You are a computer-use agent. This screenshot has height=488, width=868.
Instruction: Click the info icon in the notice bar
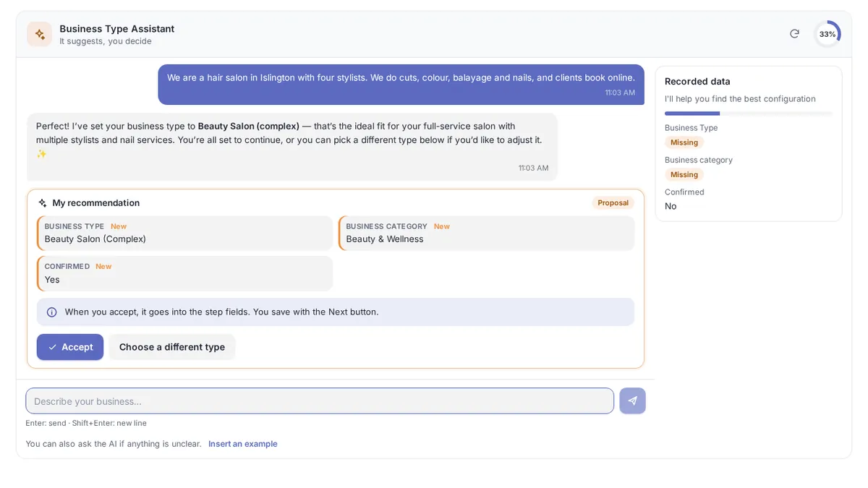[52, 312]
